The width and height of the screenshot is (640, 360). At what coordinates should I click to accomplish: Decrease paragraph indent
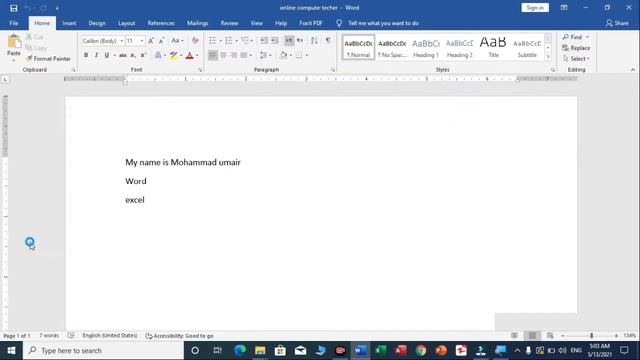click(264, 40)
